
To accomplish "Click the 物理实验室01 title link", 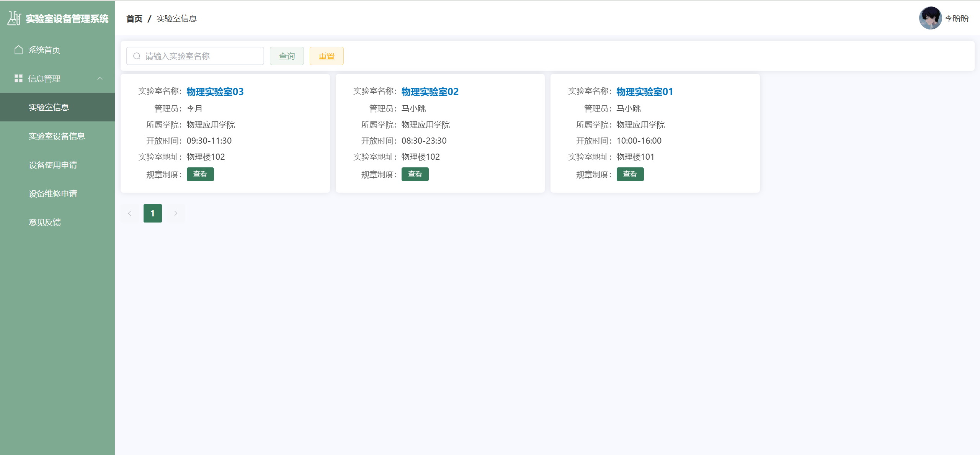I will (644, 92).
